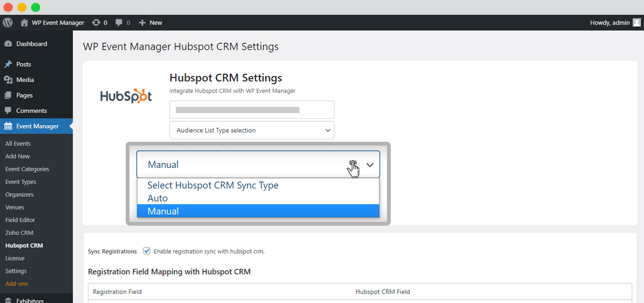Close the window with the red button

[8, 7]
